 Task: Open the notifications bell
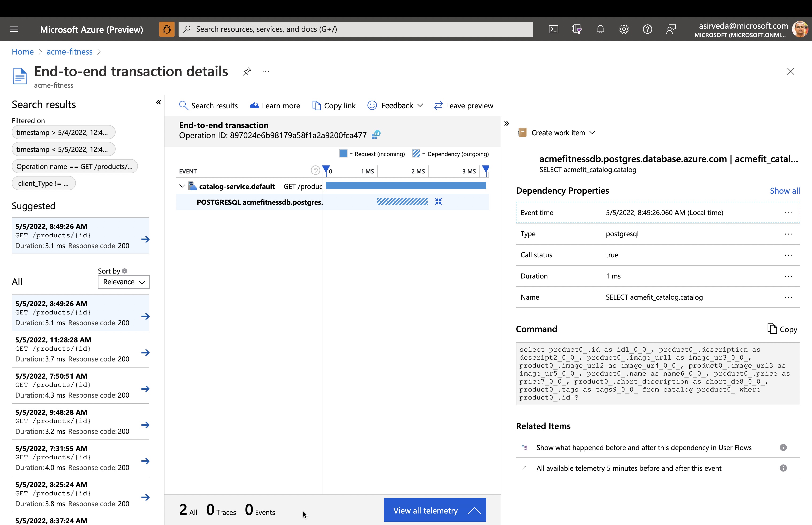(x=600, y=29)
